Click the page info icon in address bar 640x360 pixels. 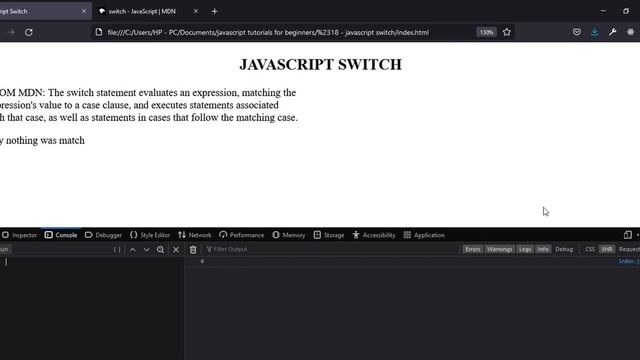pos(99,32)
